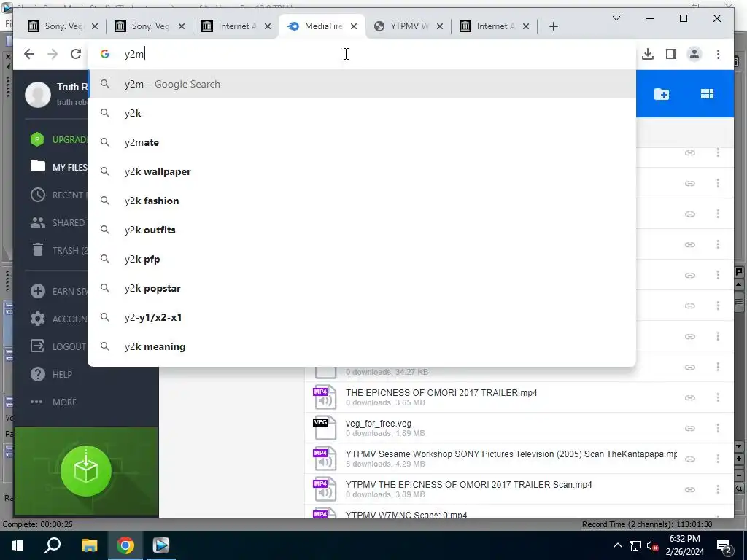Open Account settings gear icon
The width and height of the screenshot is (747, 560).
[x=38, y=319]
